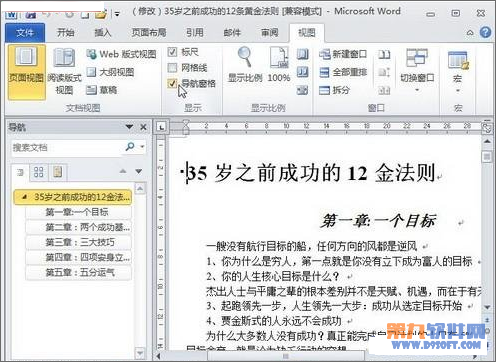The height and width of the screenshot is (362, 496).
Task: Close the 导航 navigation pane
Action: pos(143,127)
